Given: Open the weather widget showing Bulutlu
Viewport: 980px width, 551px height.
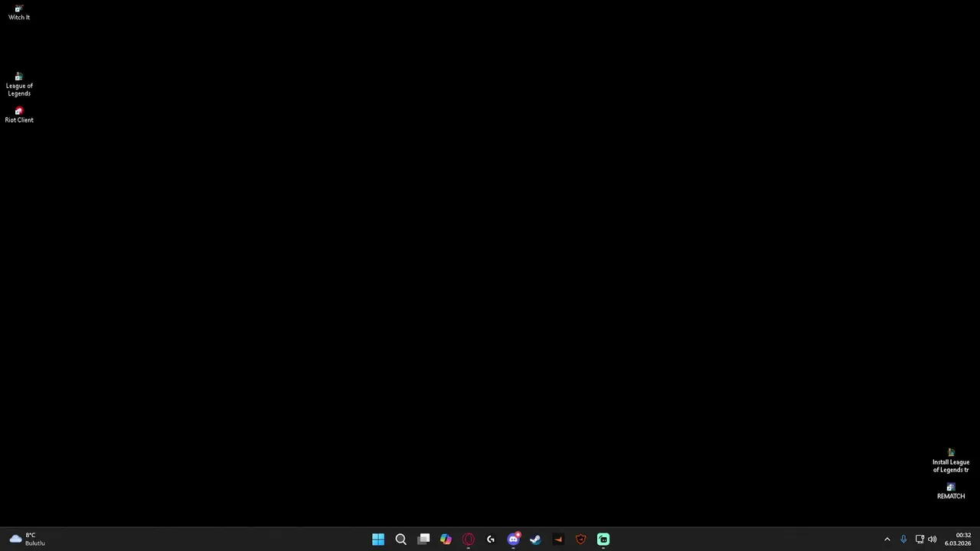Looking at the screenshot, I should 28,540.
